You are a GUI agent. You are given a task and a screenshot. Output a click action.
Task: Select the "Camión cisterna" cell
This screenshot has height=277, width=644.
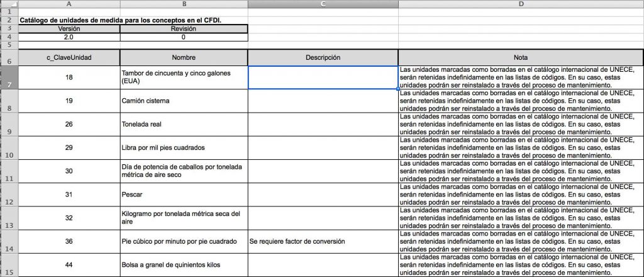tap(184, 101)
